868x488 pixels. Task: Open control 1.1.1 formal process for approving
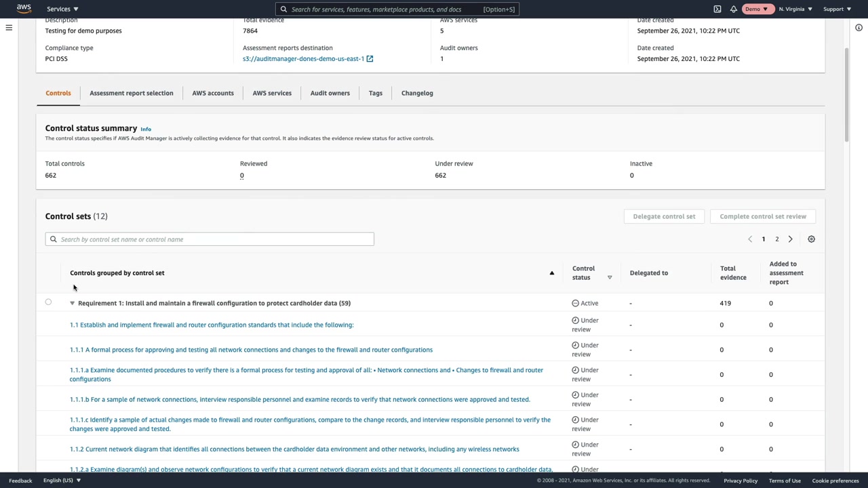click(x=251, y=350)
